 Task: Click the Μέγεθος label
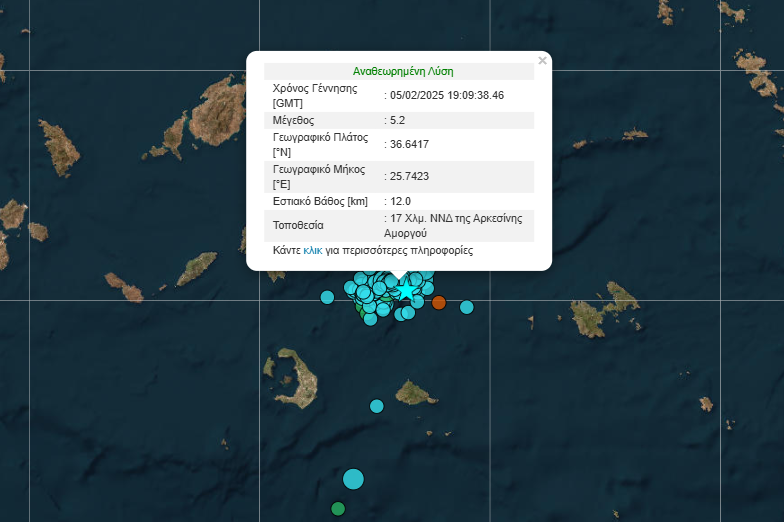pos(294,120)
